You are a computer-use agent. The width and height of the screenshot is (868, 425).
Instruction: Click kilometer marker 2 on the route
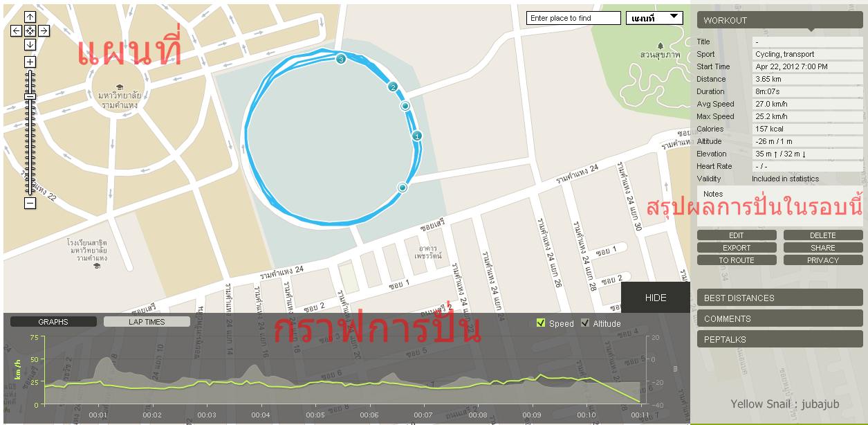click(393, 87)
